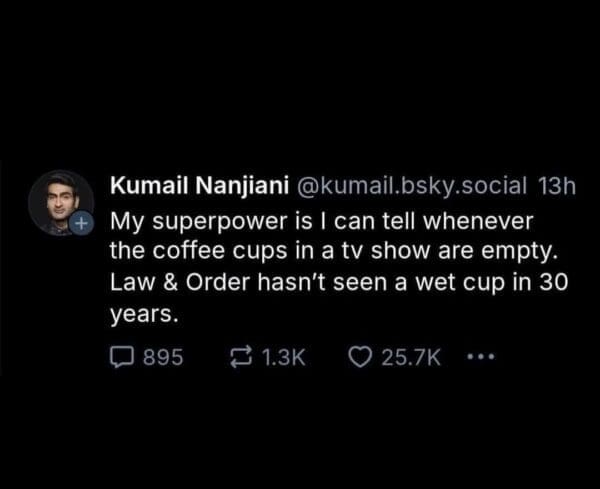Click the 25.7K like count
600x489 pixels.
click(413, 357)
